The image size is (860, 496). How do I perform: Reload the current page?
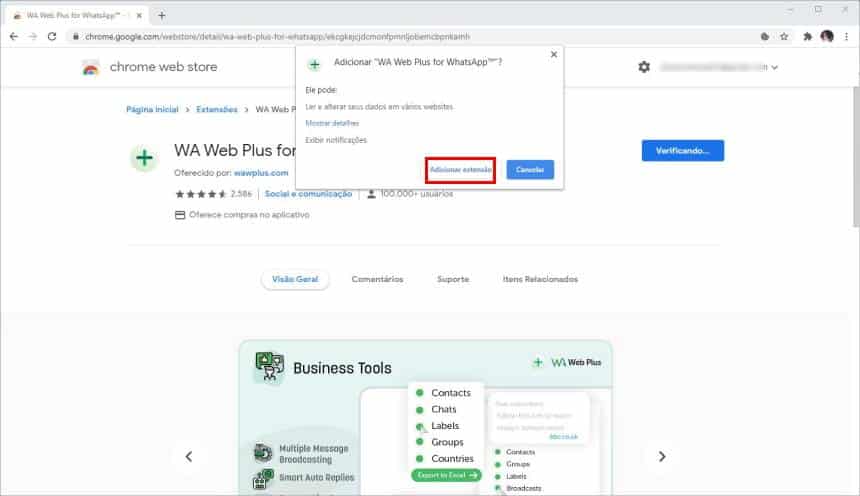(52, 36)
